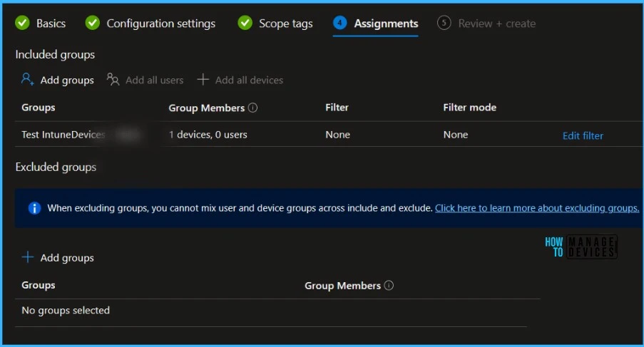Click the step 5 number circle
Viewport: 644px width, 347px height.
[444, 23]
